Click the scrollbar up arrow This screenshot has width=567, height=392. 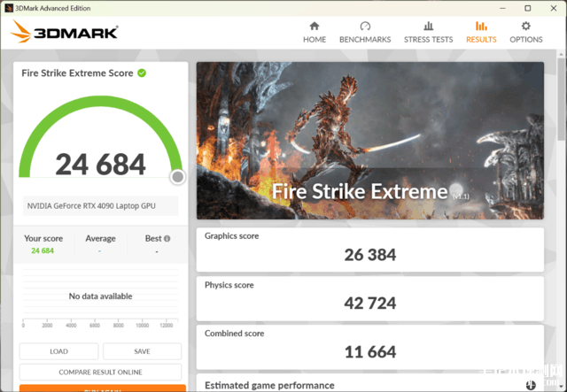pyautogui.click(x=561, y=54)
